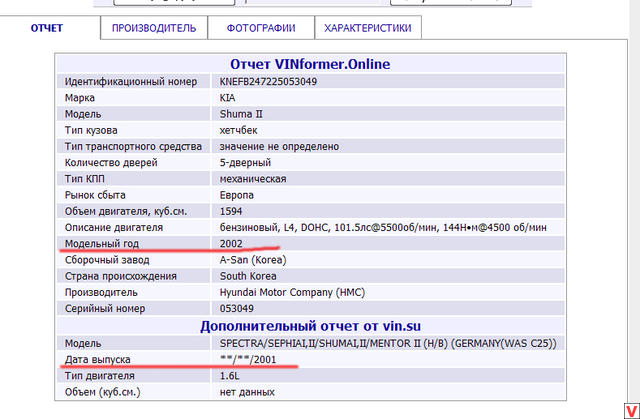Screen dimensions: 640x419
Task: Click the Сборочный завод label
Action: [x=107, y=260]
